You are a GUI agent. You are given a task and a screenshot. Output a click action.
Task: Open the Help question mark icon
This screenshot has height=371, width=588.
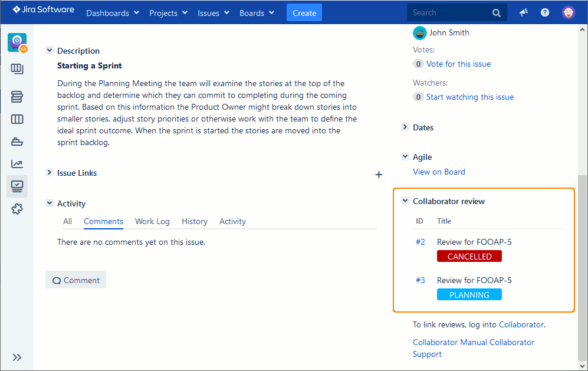(x=545, y=12)
